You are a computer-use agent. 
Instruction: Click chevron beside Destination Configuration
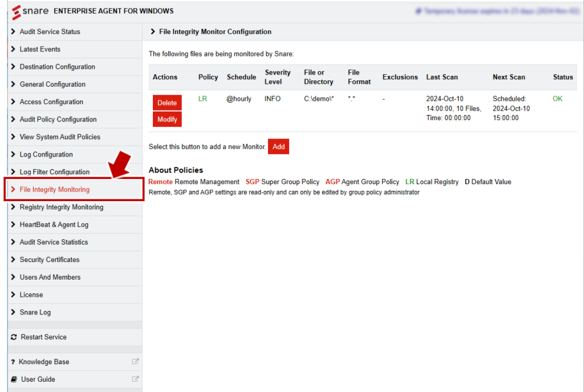pyautogui.click(x=13, y=67)
